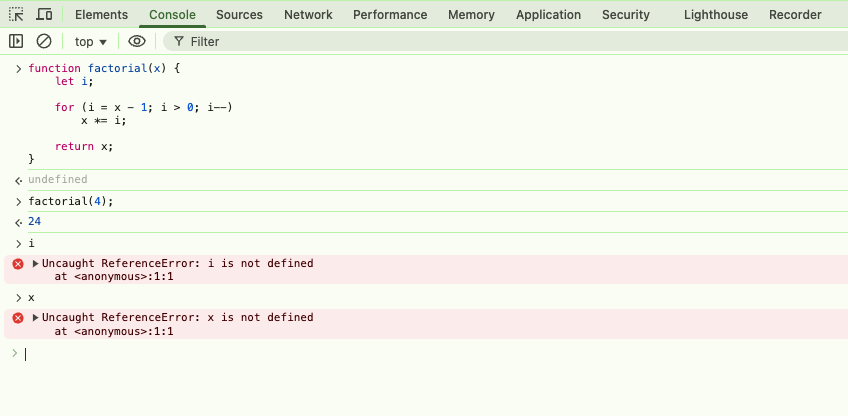Expand the "x is not defined" error details

point(36,318)
